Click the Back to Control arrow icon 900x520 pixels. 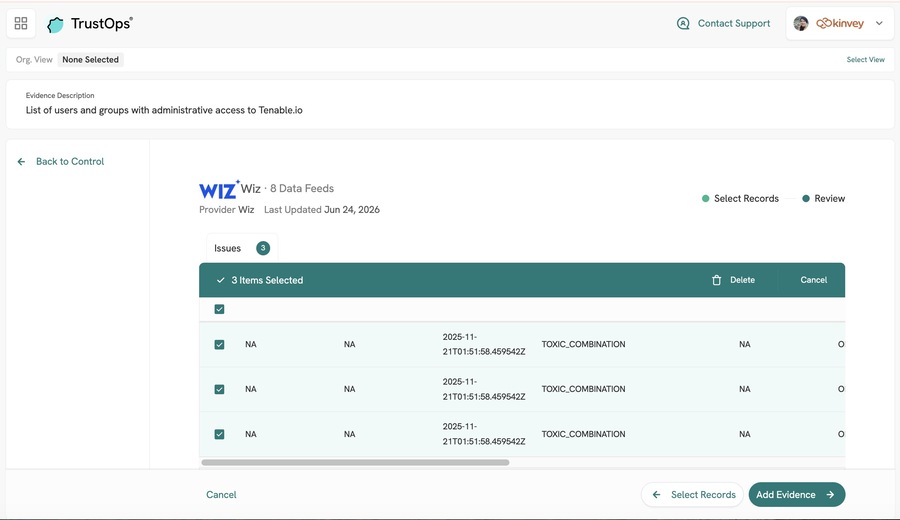pos(21,162)
